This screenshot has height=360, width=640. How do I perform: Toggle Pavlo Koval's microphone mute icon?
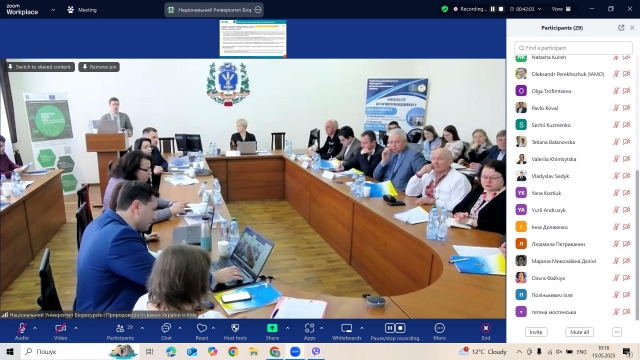point(616,108)
